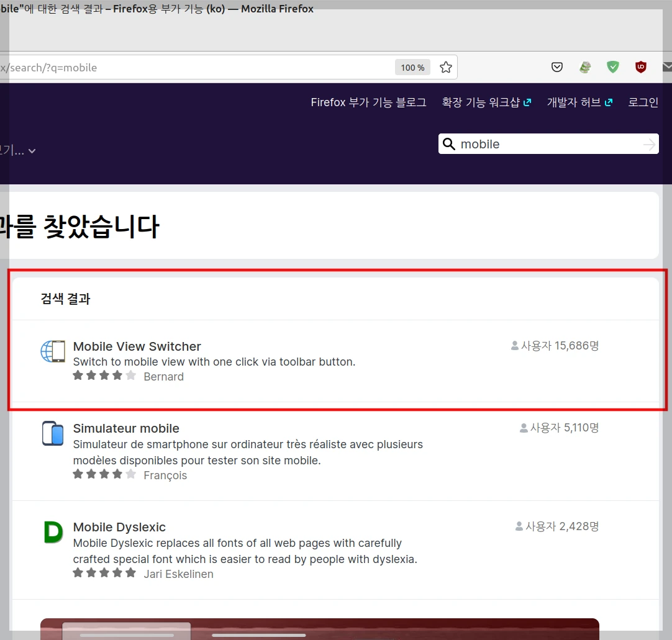Click Mobile View Switcher globe phone icon
This screenshot has height=640, width=672.
pyautogui.click(x=53, y=351)
